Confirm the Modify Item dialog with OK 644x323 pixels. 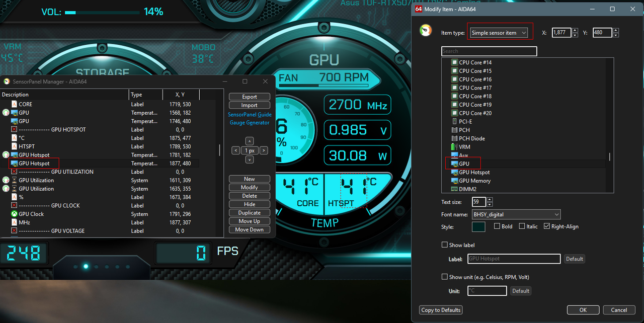(583, 310)
